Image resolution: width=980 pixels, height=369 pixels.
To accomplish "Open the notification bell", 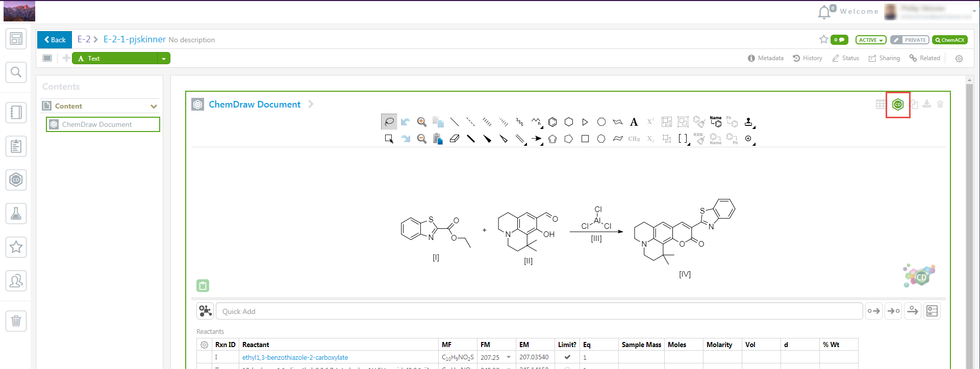I will pos(824,12).
